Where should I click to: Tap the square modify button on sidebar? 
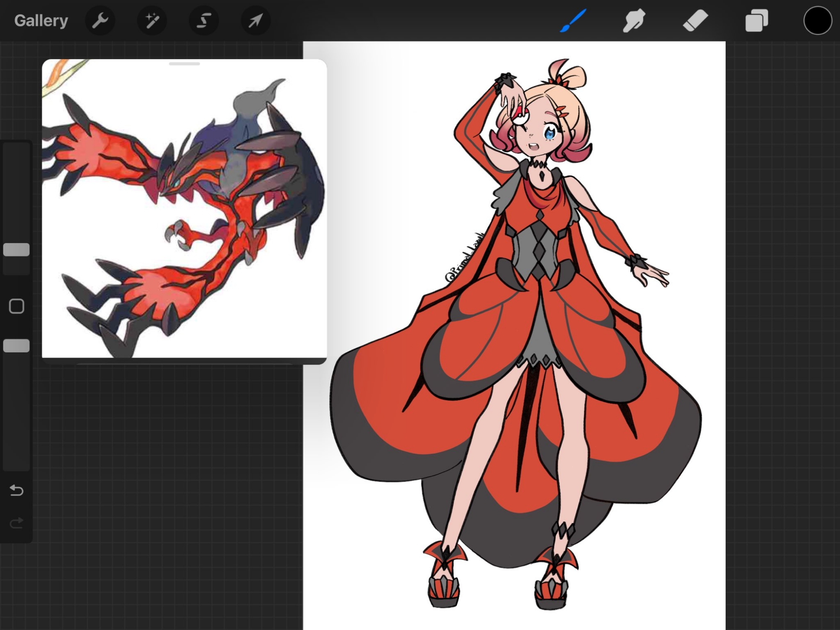pos(16,306)
